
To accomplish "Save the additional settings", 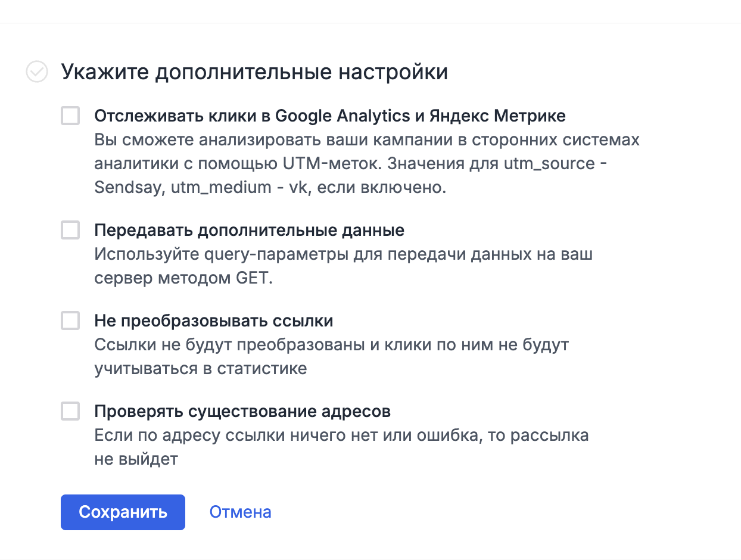I will [x=122, y=512].
